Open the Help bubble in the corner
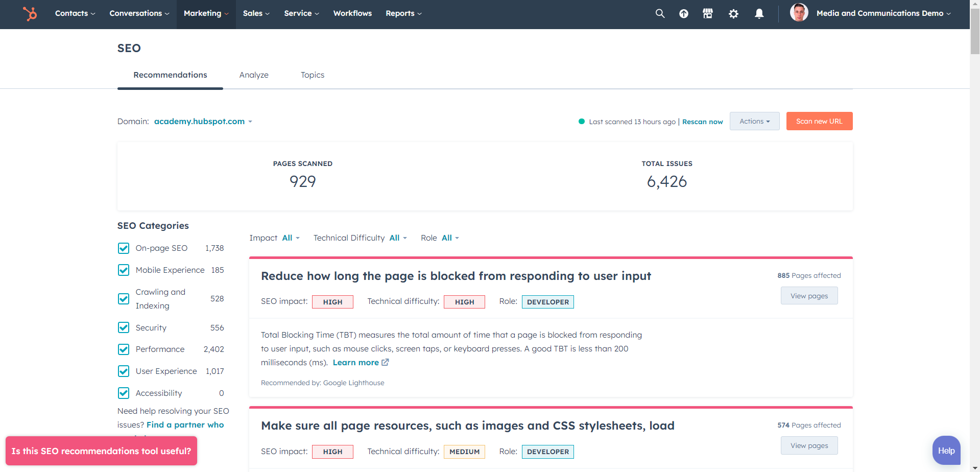 coord(946,450)
